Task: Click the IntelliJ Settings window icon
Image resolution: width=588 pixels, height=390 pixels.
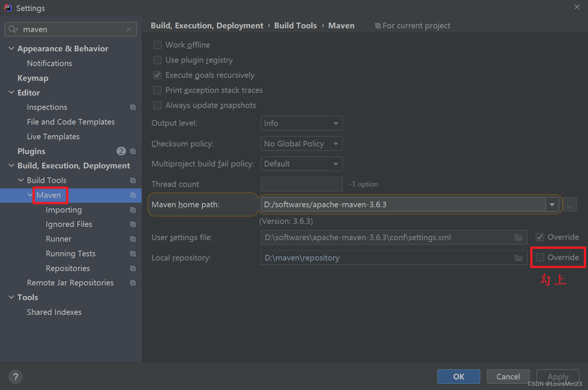Action: click(8, 8)
